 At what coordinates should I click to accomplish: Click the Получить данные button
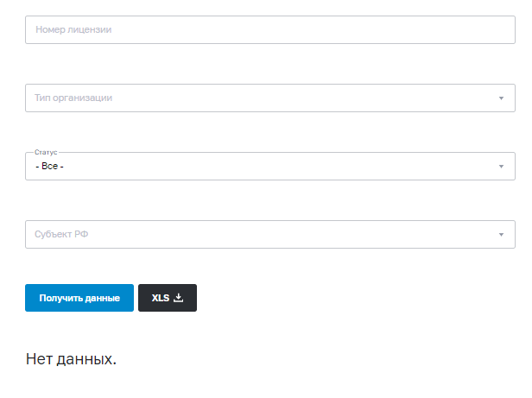[x=79, y=298]
